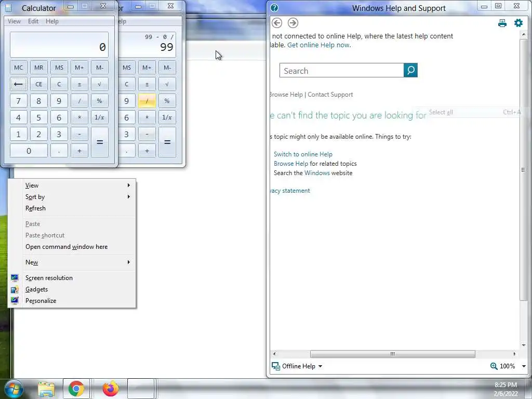Open Gadgets from context menu
The height and width of the screenshot is (399, 532).
pos(72,289)
